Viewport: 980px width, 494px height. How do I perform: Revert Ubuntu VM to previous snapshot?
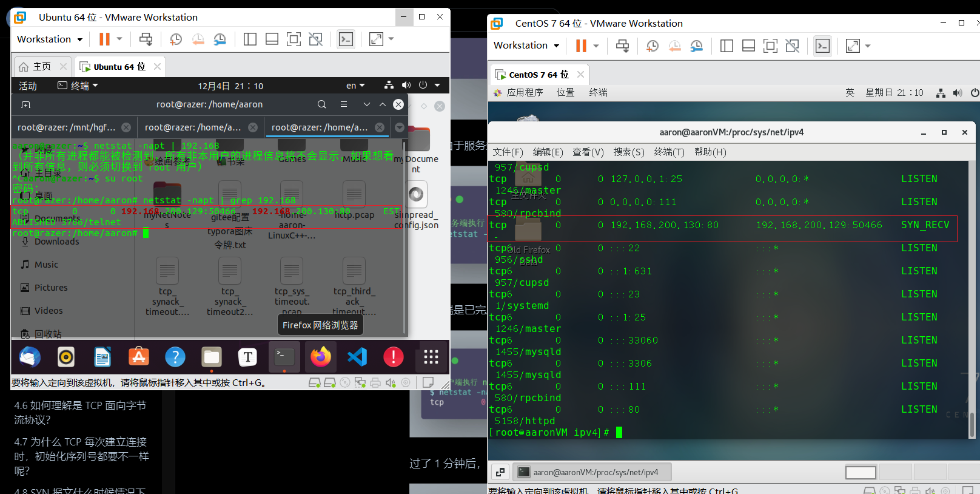click(198, 39)
